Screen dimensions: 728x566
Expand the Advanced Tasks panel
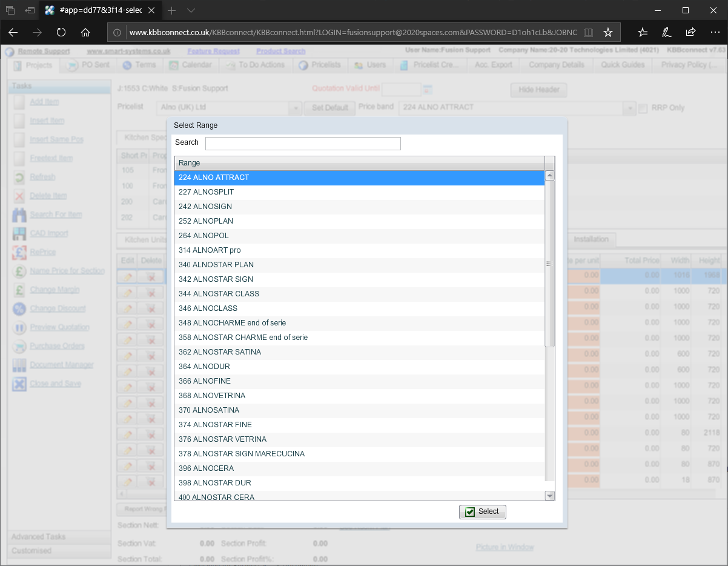tap(59, 537)
